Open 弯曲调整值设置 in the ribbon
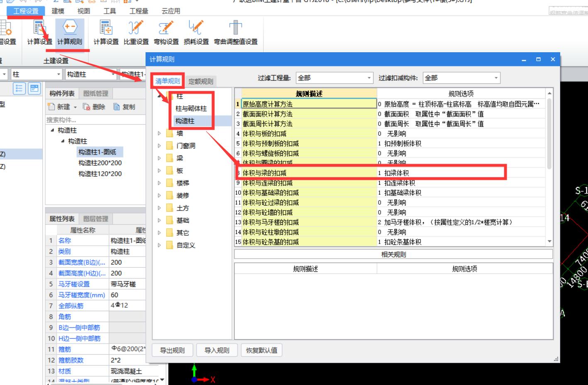This screenshot has height=385, width=588. [236, 33]
